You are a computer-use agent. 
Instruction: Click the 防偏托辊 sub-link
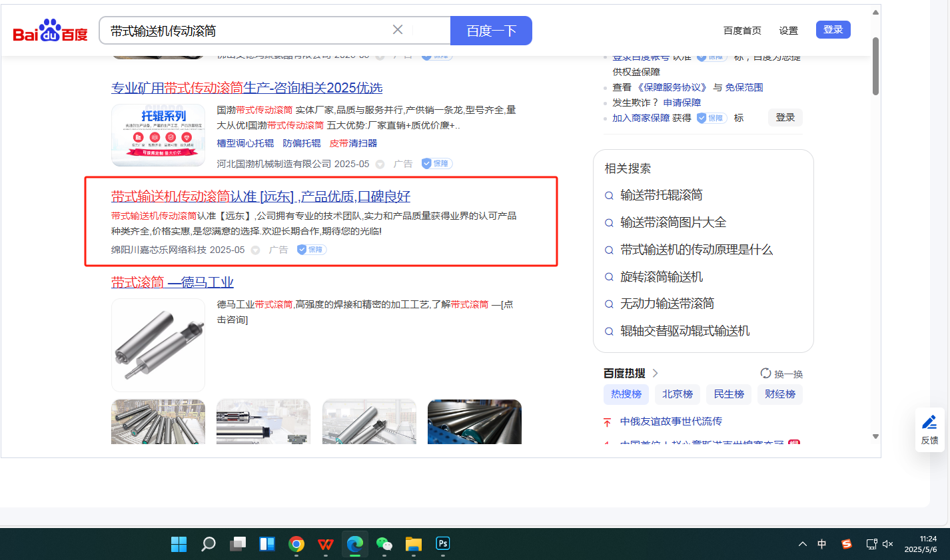click(x=302, y=143)
